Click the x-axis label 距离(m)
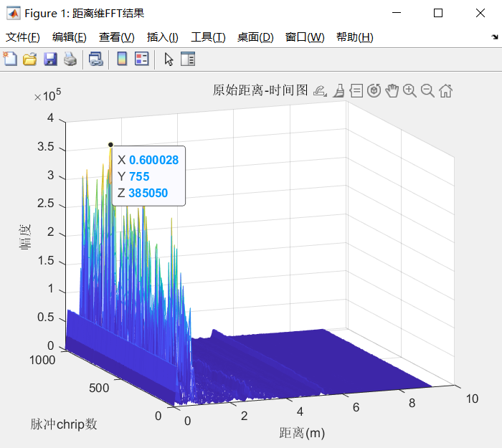 tap(302, 433)
